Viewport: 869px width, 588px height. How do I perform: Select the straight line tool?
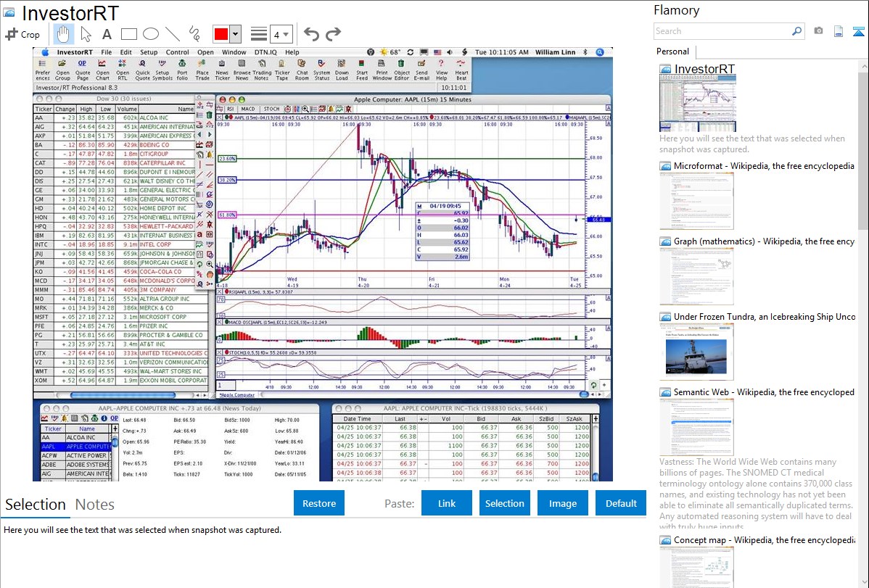click(x=173, y=34)
